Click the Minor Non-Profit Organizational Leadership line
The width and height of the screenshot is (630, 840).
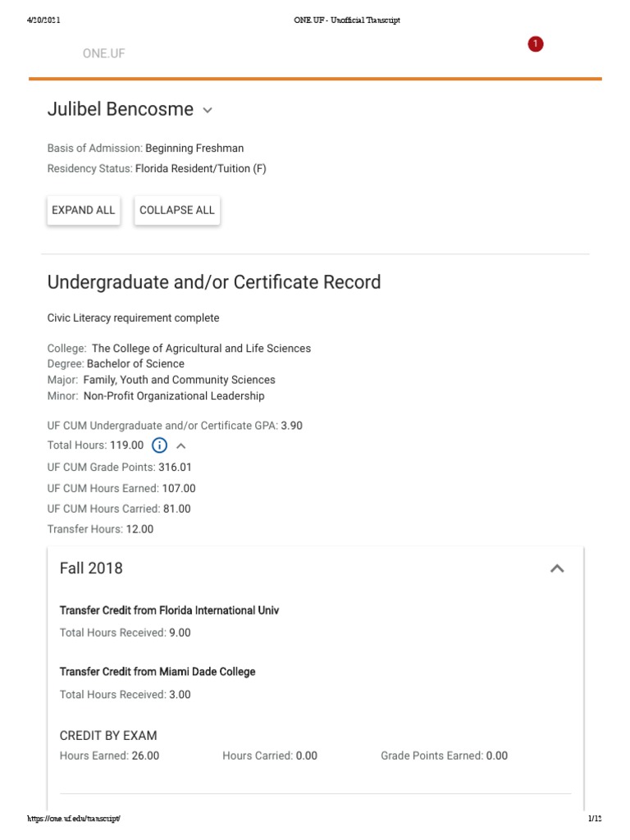[156, 395]
